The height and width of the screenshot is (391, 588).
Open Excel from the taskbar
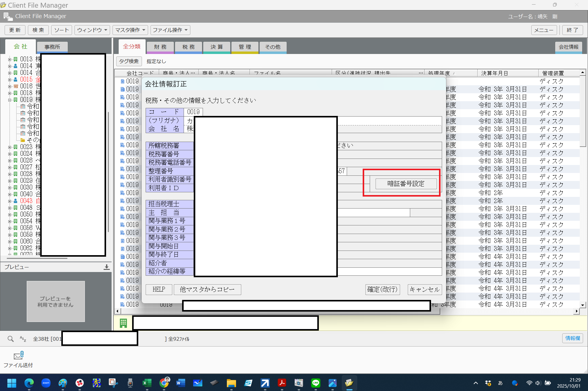[x=147, y=383]
